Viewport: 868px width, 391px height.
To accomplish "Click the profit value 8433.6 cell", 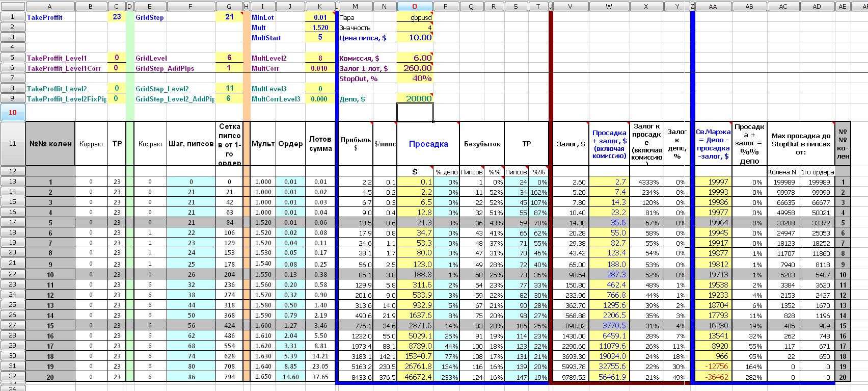I will (x=356, y=377).
